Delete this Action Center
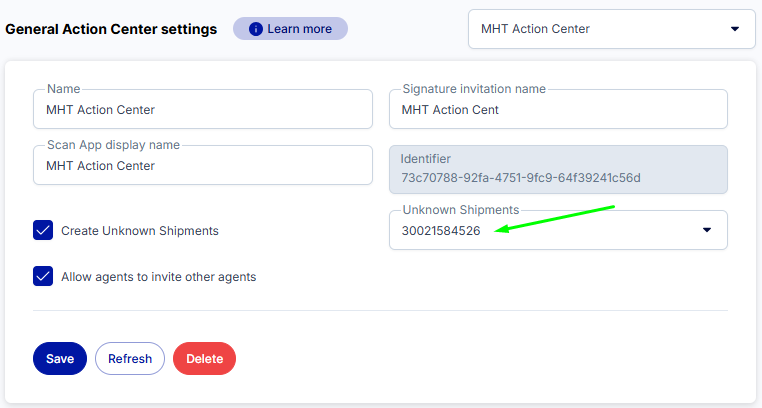Viewport: 762px width, 408px height. click(x=204, y=358)
